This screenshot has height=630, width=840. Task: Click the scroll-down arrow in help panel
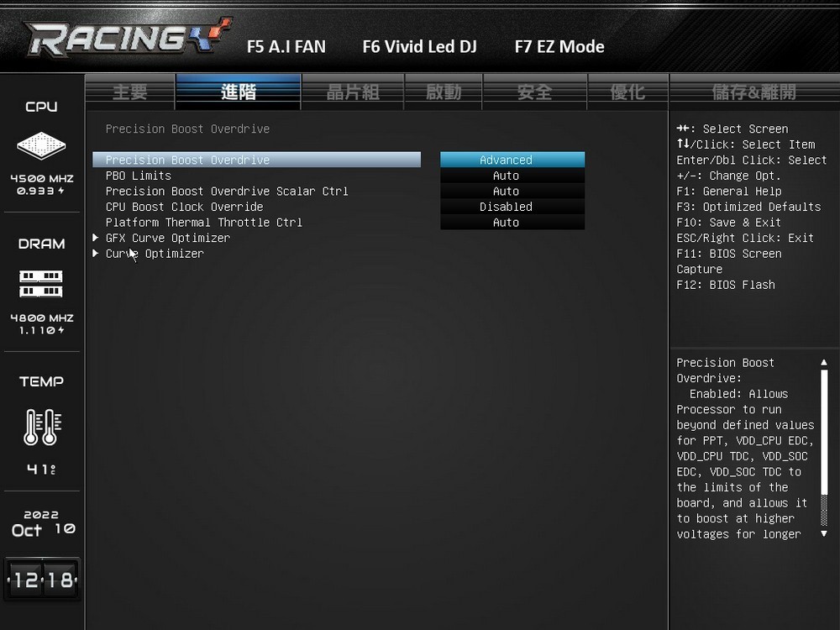click(824, 534)
